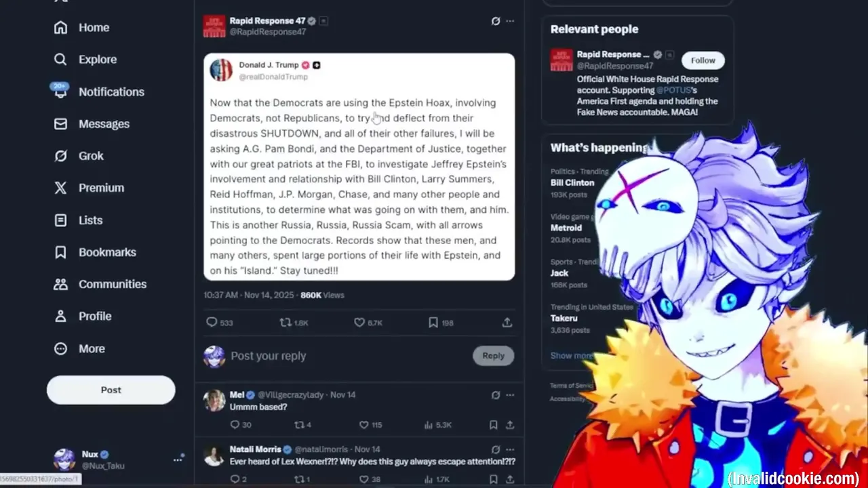This screenshot has width=868, height=488.
Task: Expand the More menu in sidebar
Action: click(x=79, y=348)
